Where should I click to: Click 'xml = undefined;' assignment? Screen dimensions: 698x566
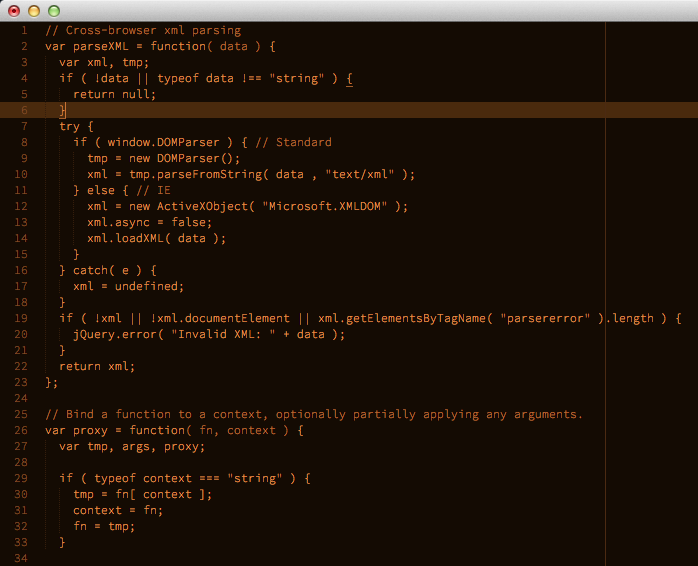[128, 286]
